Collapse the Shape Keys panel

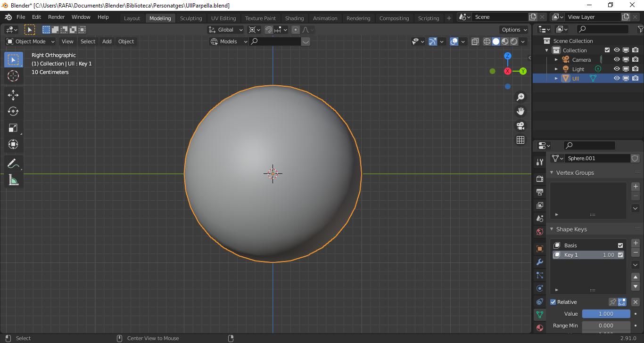[x=552, y=229]
